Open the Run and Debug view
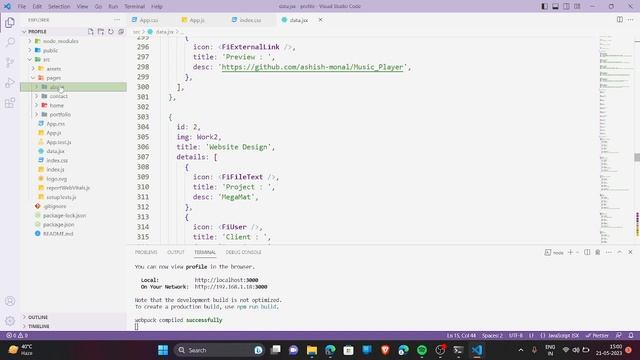Screen dimensions: 640x360 pyautogui.click(x=10, y=82)
